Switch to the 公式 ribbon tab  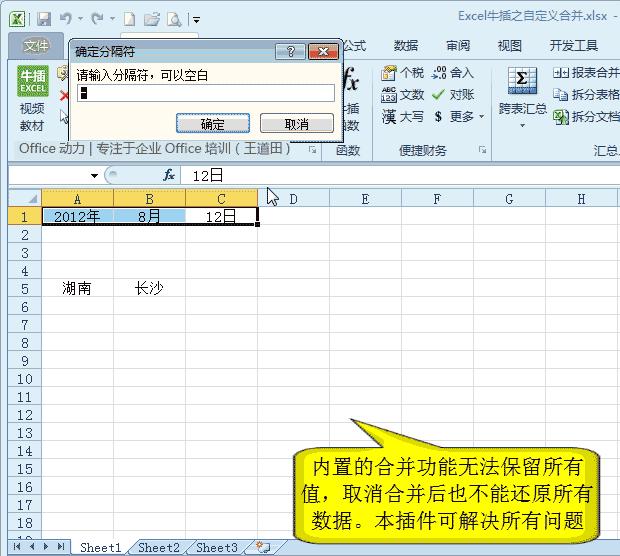(x=354, y=45)
